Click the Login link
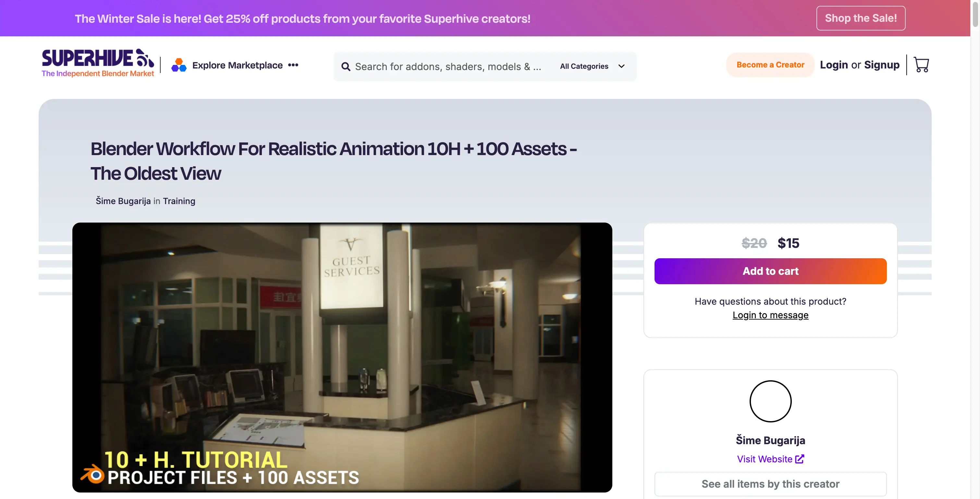 click(834, 65)
